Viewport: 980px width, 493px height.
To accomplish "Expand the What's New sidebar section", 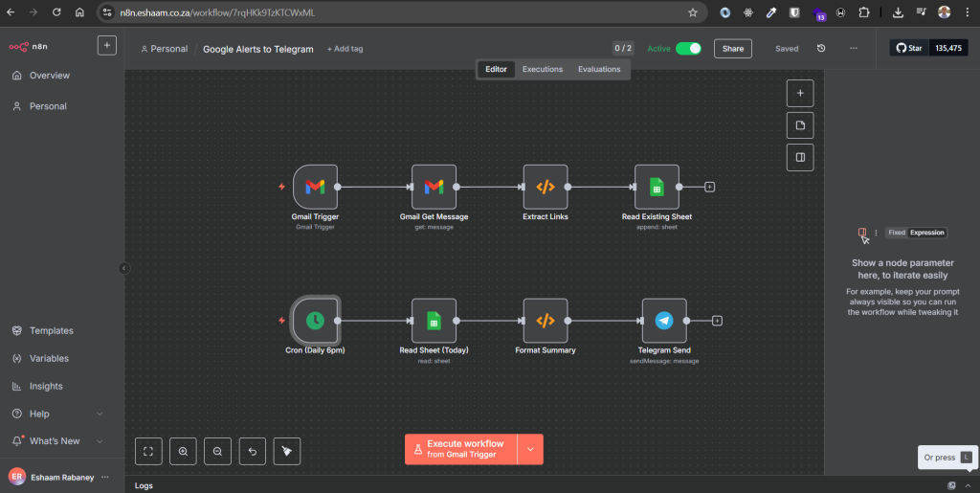I will (x=100, y=441).
